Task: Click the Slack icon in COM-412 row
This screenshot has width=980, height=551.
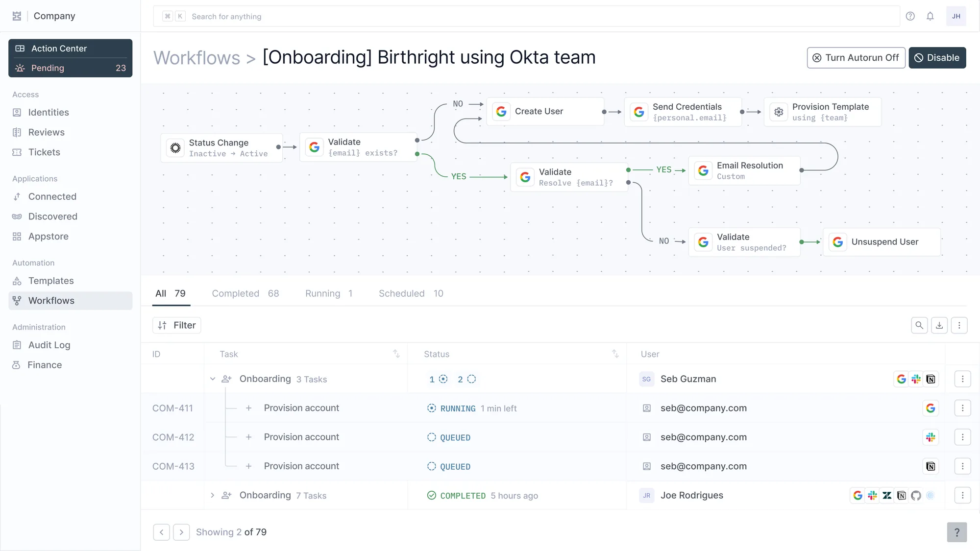Action: pyautogui.click(x=931, y=437)
